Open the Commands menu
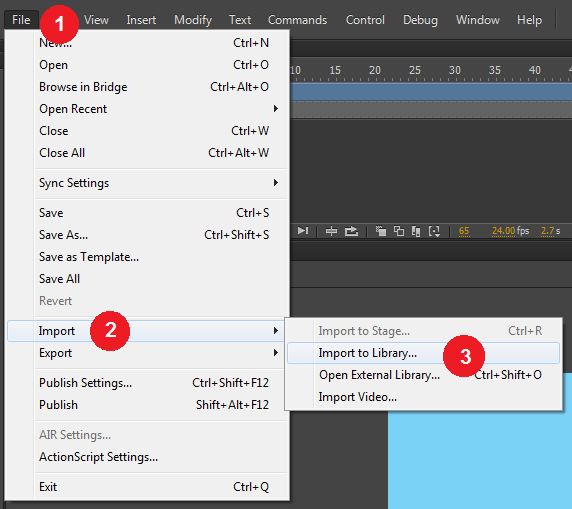572x509 pixels. tap(297, 20)
